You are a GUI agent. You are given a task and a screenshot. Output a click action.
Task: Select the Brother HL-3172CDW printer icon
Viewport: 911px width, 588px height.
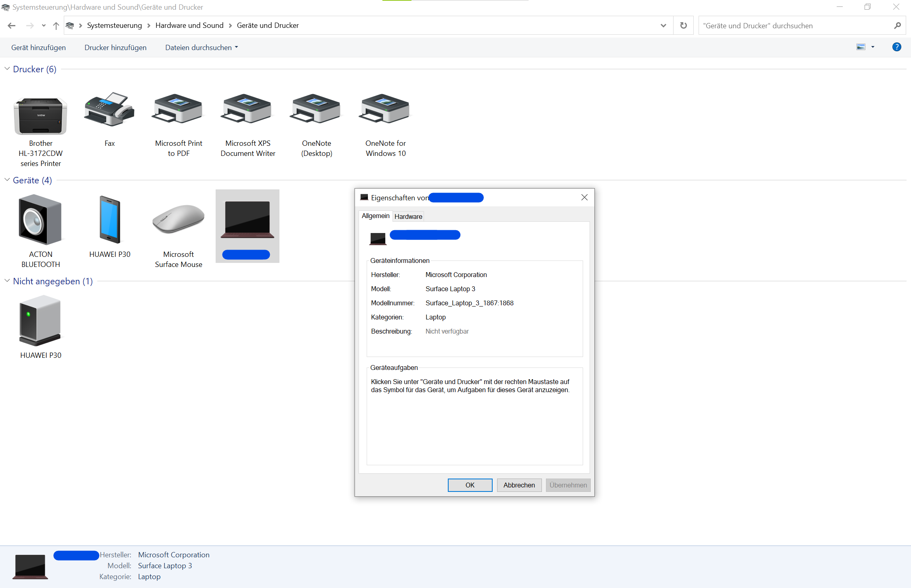pos(40,115)
